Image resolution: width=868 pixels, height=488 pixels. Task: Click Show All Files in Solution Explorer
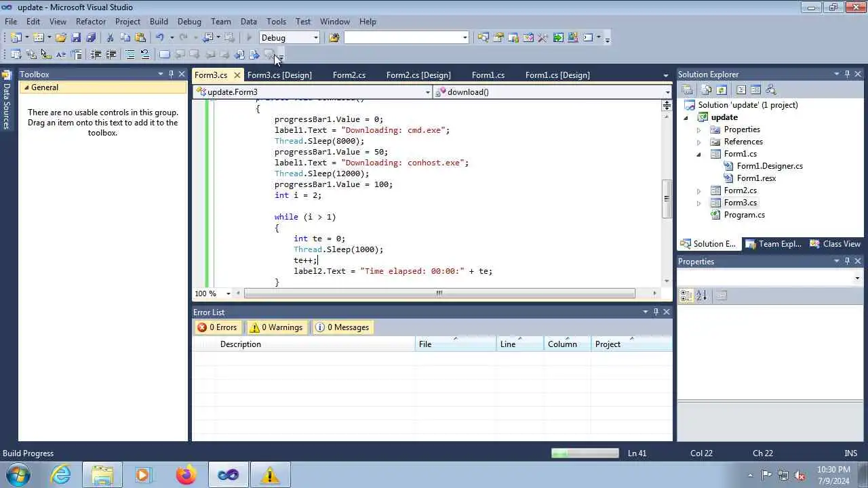point(707,90)
